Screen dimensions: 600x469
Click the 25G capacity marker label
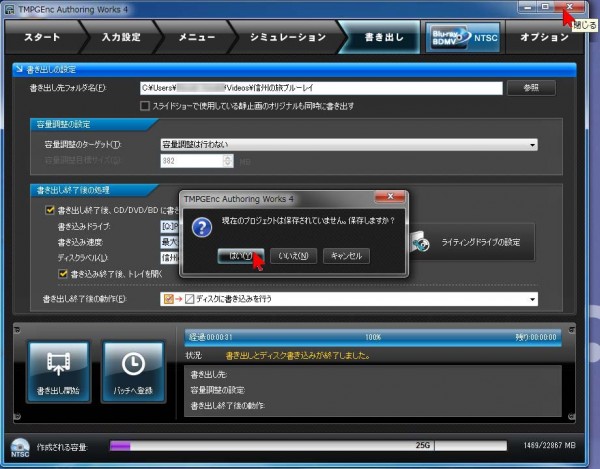point(423,445)
